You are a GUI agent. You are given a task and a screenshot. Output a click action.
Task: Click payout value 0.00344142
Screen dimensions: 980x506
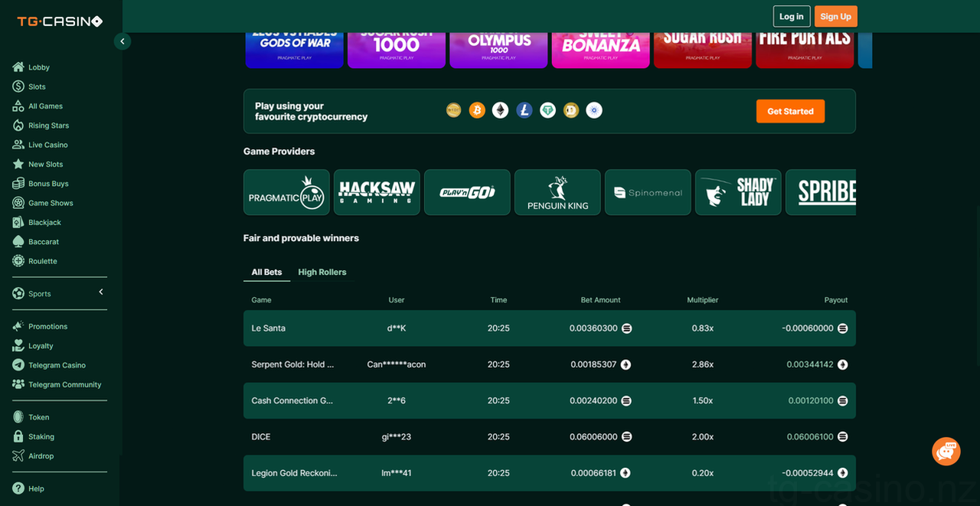(810, 364)
